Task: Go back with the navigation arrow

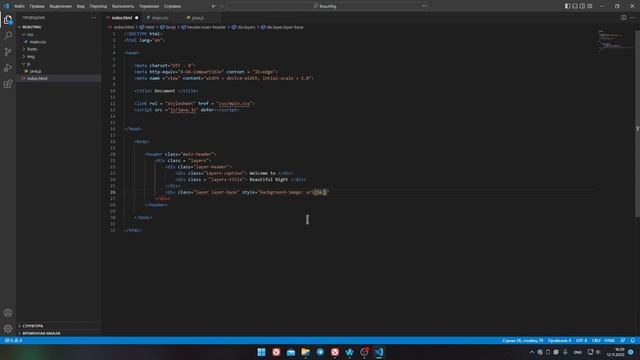Action: (213, 6)
